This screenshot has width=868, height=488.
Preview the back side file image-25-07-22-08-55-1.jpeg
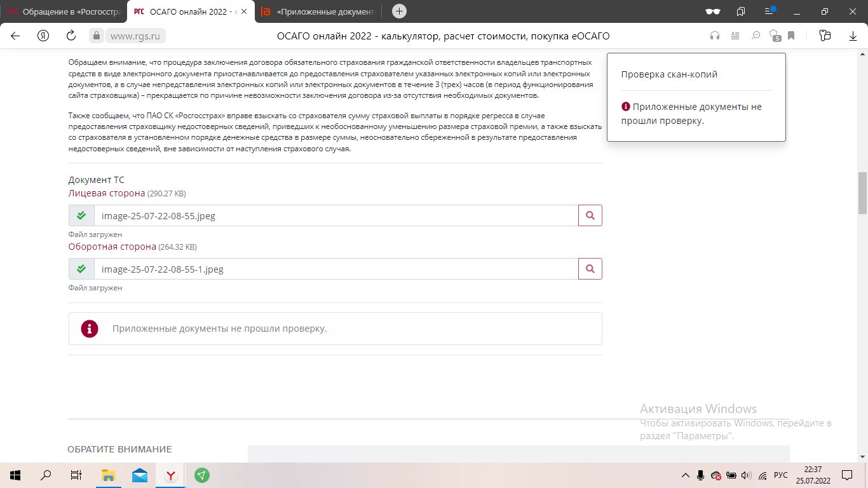click(590, 269)
